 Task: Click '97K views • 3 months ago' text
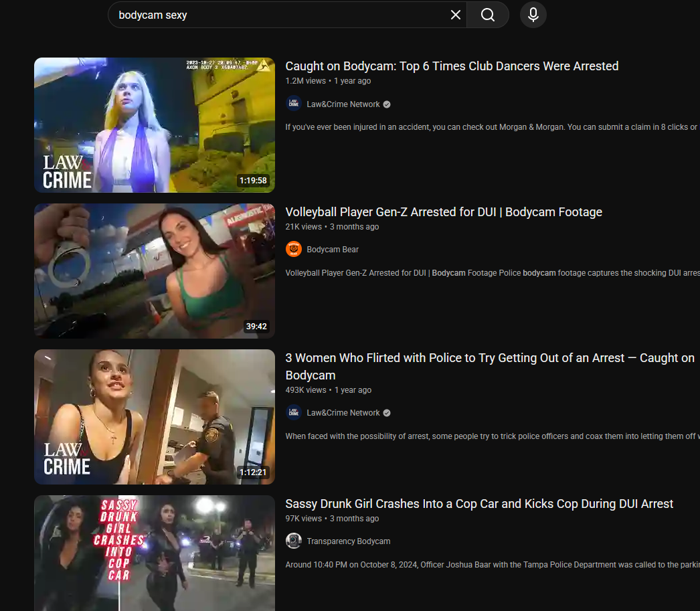point(332,519)
